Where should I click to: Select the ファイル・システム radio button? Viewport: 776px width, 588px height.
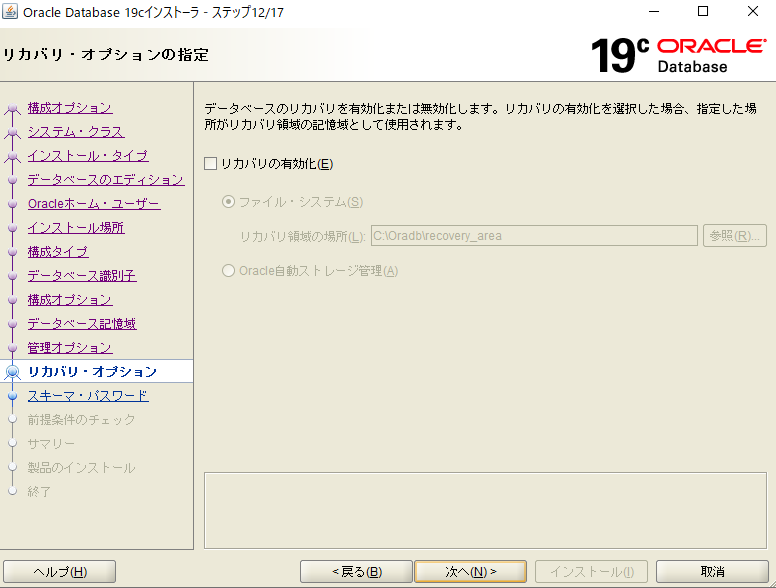point(229,202)
